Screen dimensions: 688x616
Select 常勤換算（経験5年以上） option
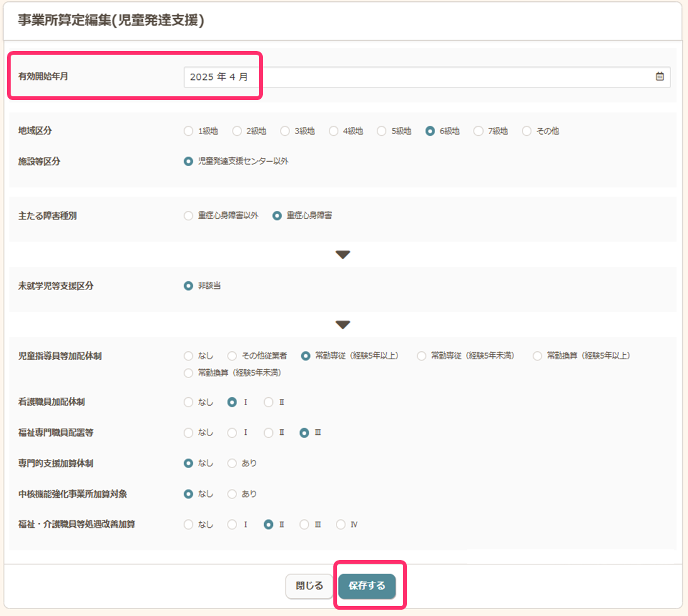(x=537, y=356)
